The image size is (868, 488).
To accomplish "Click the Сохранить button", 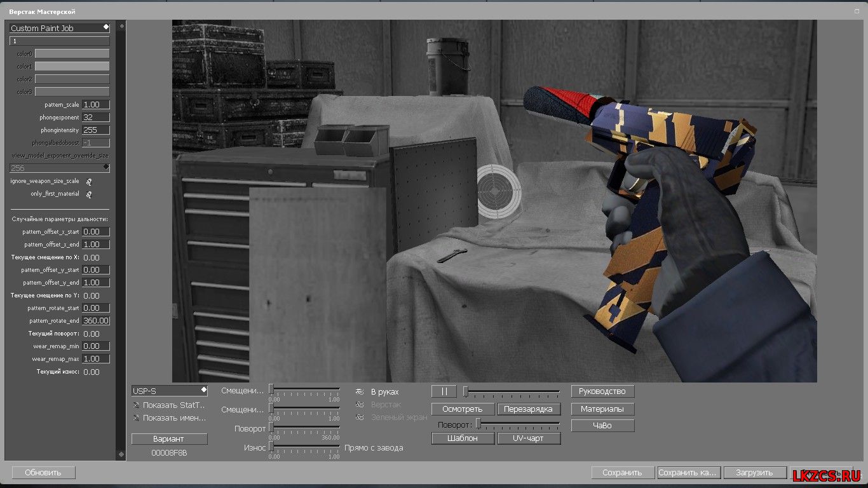I will (623, 473).
